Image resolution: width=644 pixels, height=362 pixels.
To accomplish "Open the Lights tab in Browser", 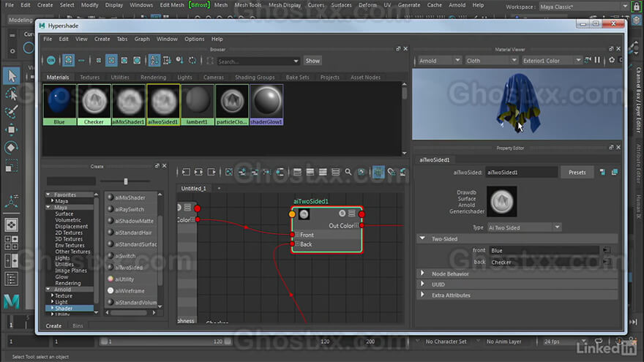I will 184,78.
